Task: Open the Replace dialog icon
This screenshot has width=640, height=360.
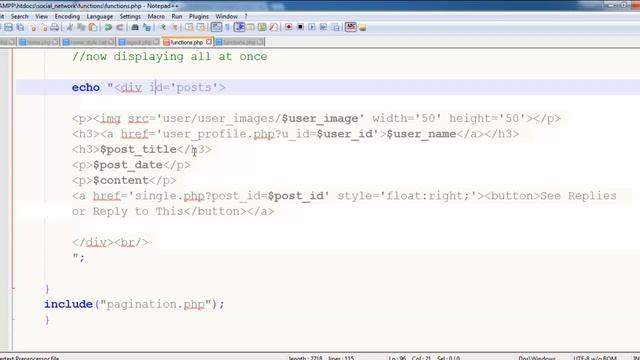Action: coord(147,27)
